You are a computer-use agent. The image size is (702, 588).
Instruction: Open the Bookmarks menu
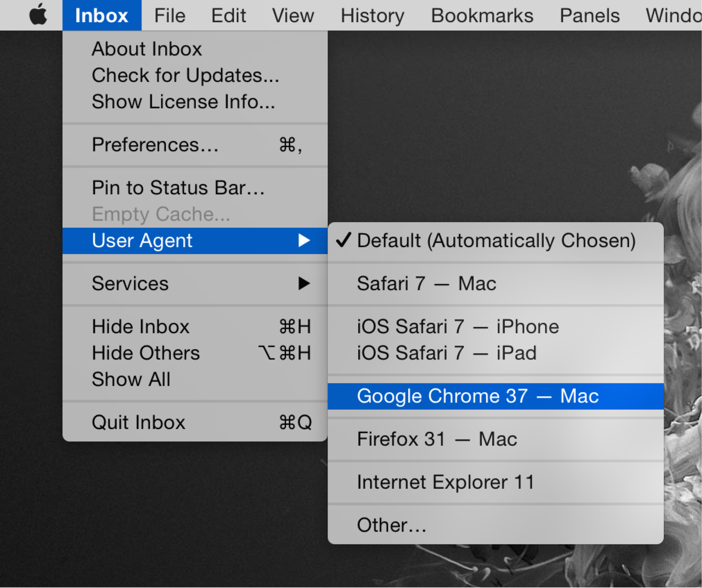482,16
